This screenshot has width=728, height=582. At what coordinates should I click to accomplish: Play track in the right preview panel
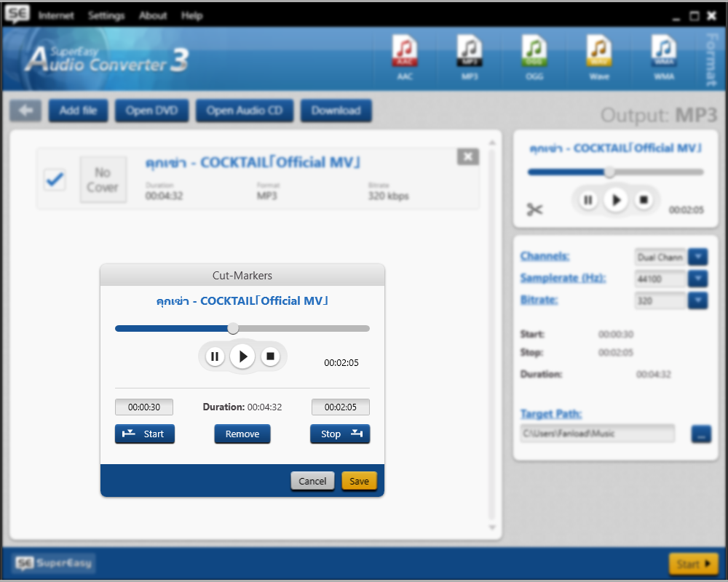pos(616,200)
